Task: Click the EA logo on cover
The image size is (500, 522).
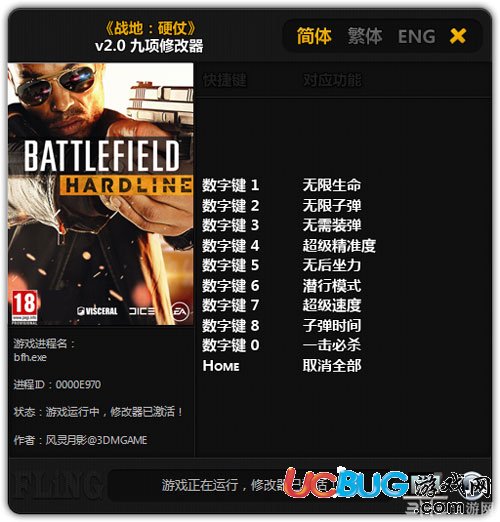Action: [180, 311]
